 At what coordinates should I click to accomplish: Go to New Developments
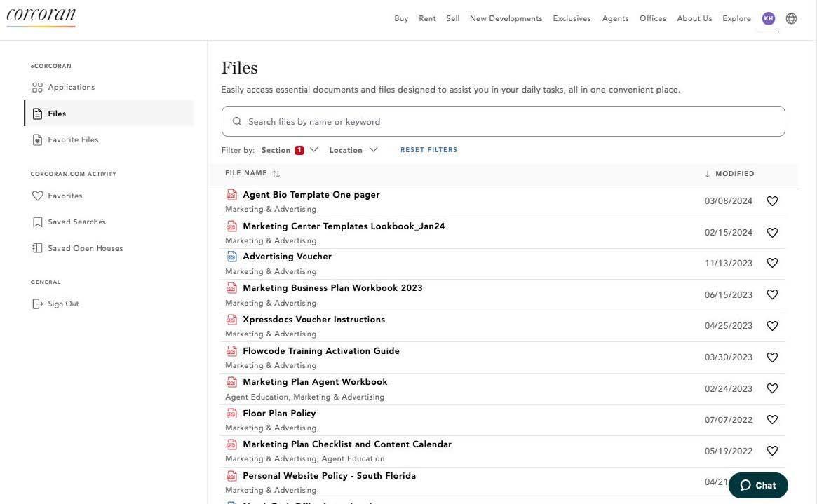tap(506, 18)
